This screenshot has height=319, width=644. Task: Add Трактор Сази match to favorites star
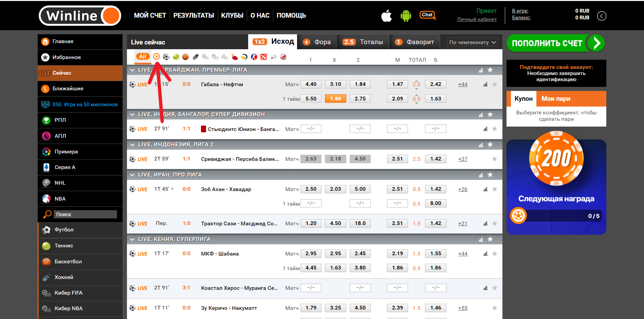coord(495,223)
